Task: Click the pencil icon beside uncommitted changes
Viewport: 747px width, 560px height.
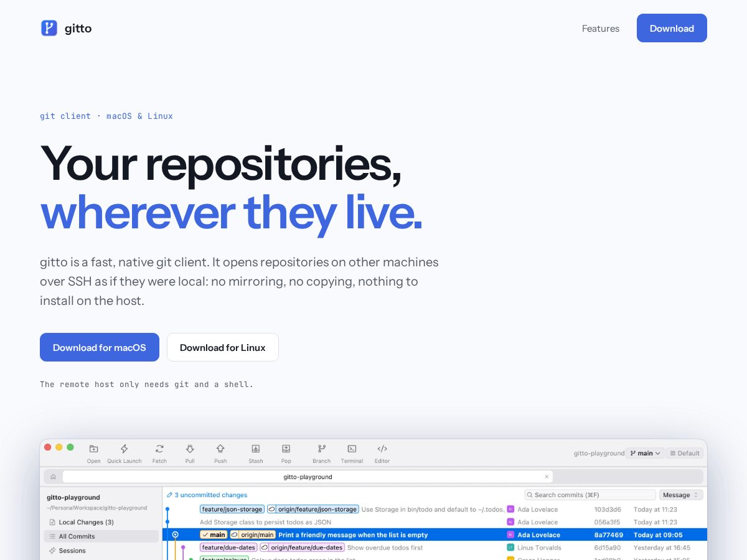Action: coord(169,495)
